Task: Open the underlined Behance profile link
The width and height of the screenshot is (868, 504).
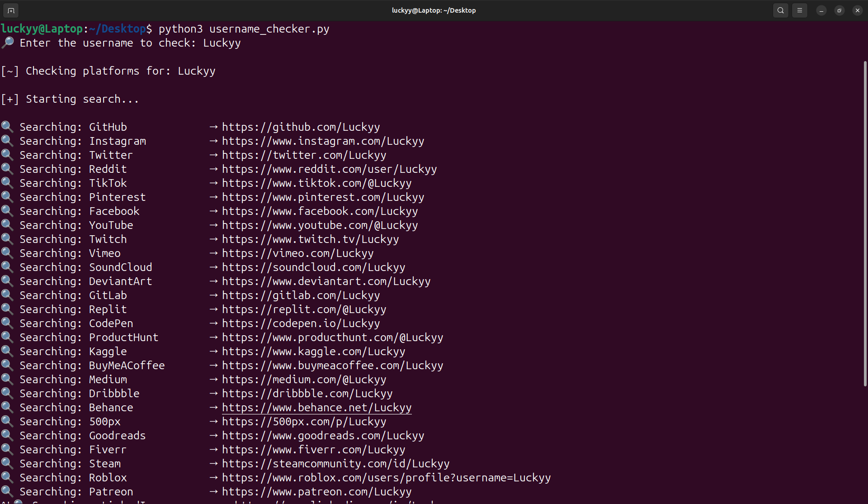Action: coord(316,408)
